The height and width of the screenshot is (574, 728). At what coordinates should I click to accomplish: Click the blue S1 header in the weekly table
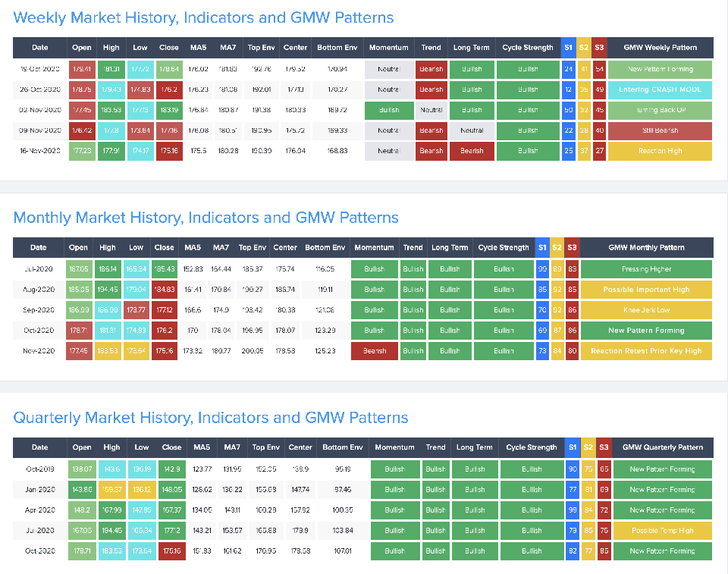point(568,47)
